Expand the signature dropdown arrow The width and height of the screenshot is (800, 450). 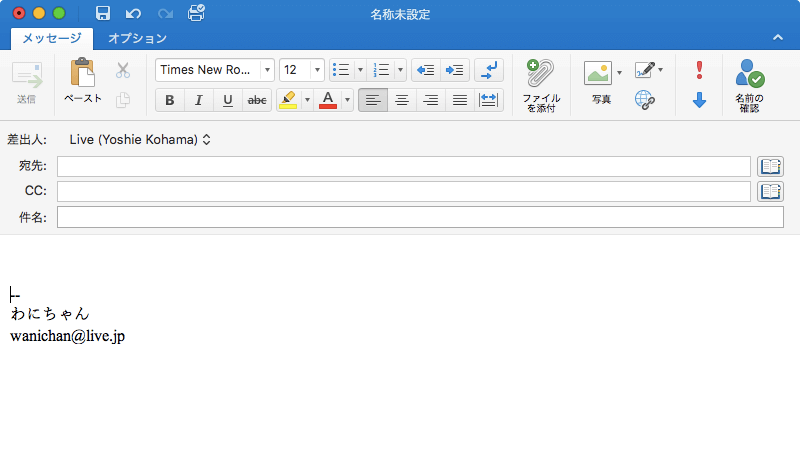pyautogui.click(x=661, y=69)
